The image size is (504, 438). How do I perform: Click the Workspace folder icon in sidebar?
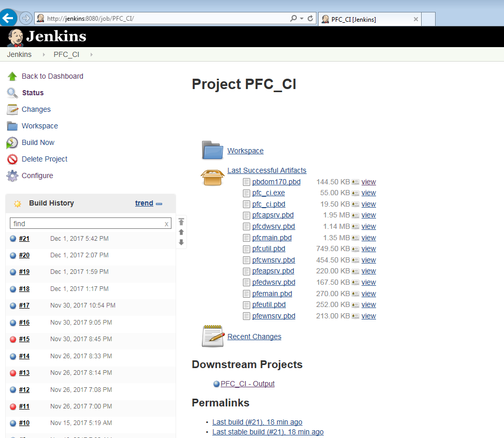click(12, 126)
